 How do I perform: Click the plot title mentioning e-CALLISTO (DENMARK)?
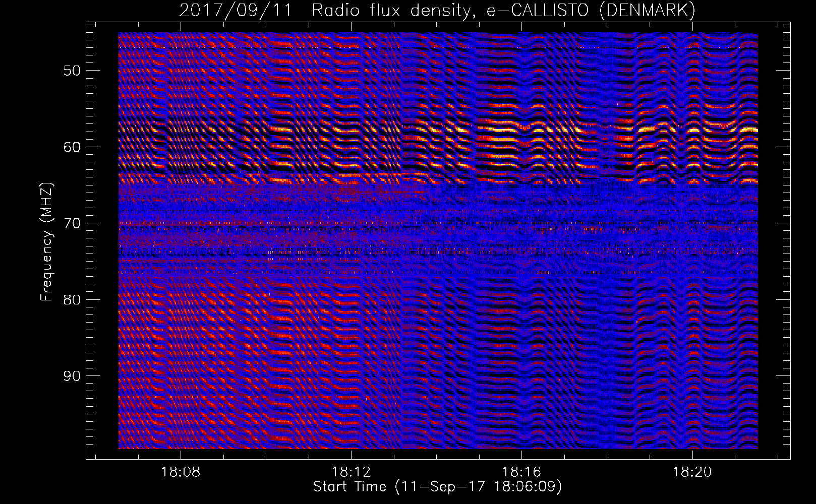tap(437, 10)
